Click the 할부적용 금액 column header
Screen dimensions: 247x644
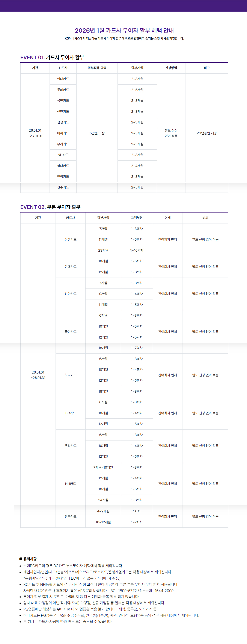pyautogui.click(x=97, y=68)
